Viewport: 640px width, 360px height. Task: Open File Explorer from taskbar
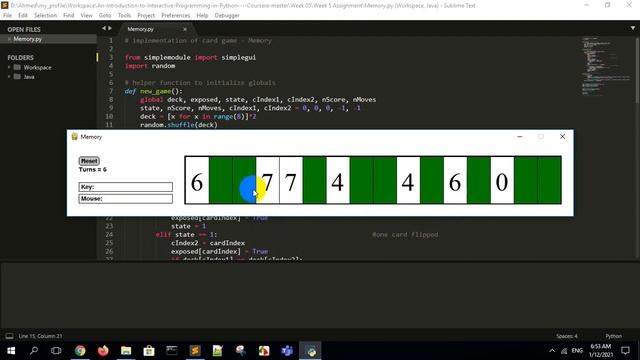coord(126,351)
